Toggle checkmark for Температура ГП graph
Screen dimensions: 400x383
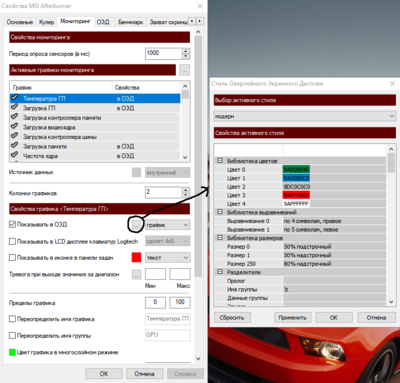click(x=14, y=98)
